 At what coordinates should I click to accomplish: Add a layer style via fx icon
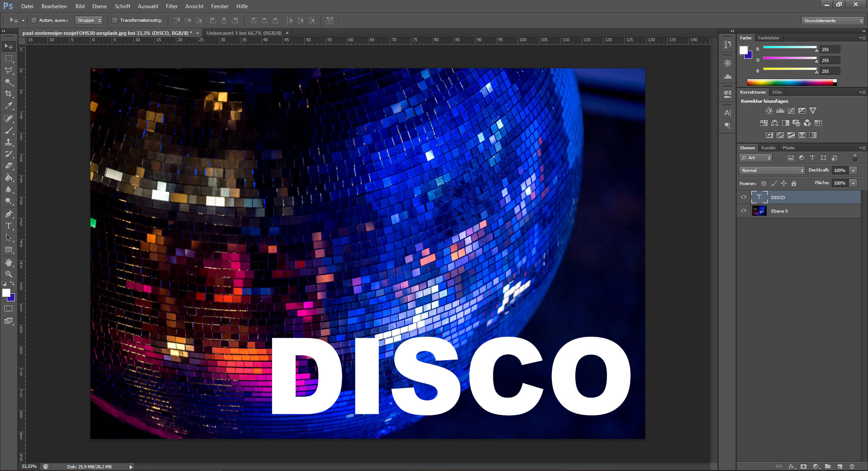coord(791,466)
